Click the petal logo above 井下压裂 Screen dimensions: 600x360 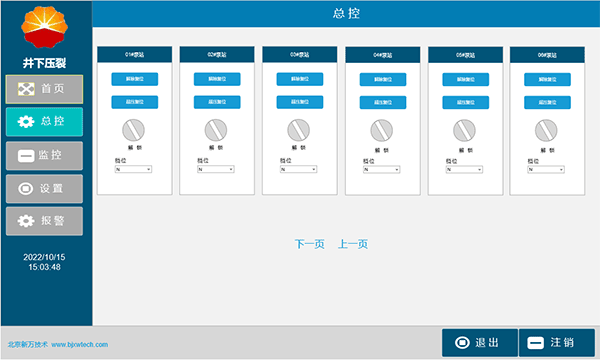coord(44,27)
